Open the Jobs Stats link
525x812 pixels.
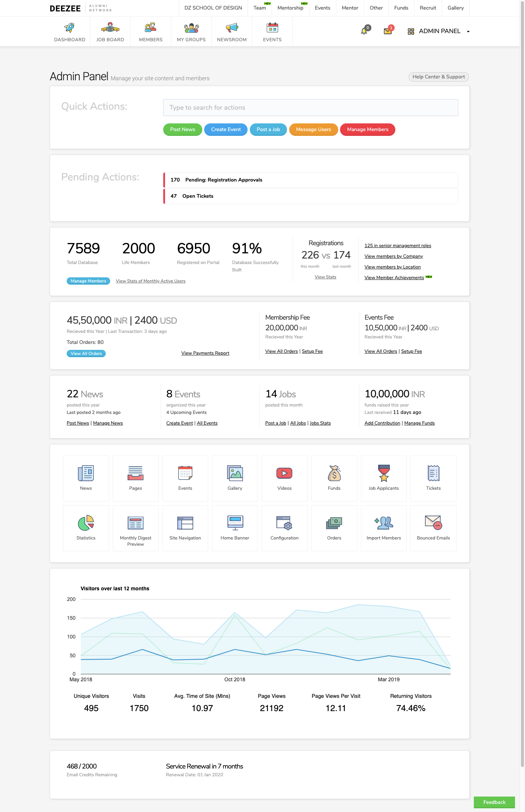[321, 423]
